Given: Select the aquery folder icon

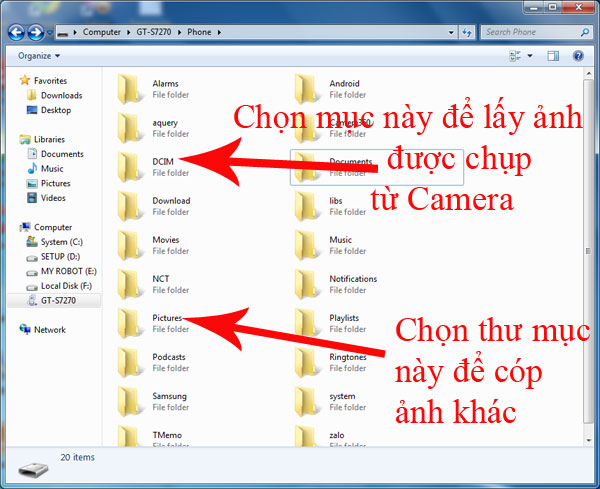Looking at the screenshot, I should 128,128.
